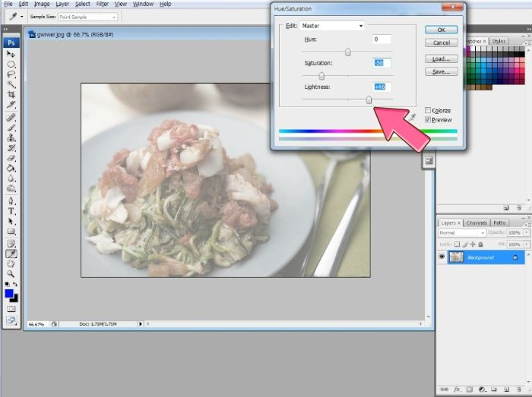Select the Slice tool
Viewport: 532px width, 397px height.
(11, 105)
